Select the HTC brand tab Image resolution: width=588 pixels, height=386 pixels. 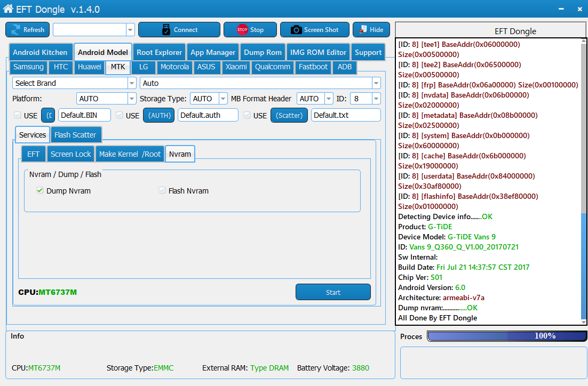61,67
